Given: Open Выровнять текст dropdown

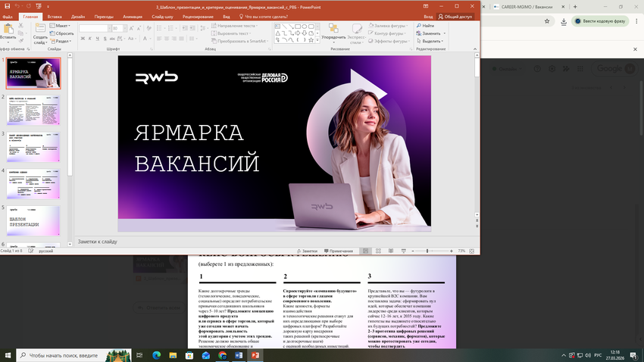Looking at the screenshot, I should 231,33.
